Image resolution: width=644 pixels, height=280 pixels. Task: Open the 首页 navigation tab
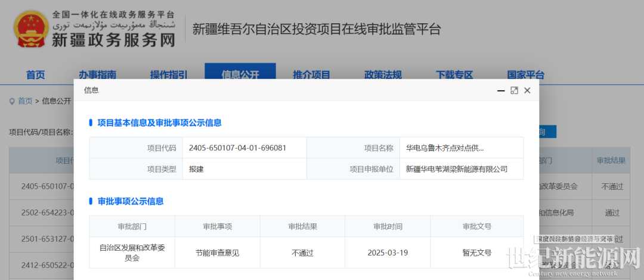(35, 75)
